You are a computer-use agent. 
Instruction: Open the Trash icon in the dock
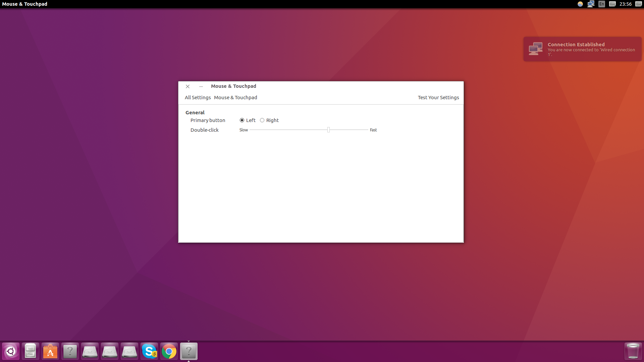[x=633, y=351]
